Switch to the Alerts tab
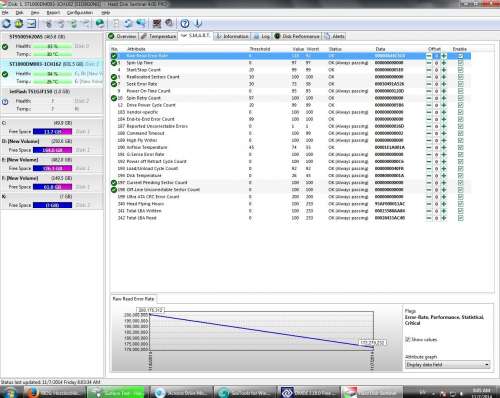Screen dimensions: 500x398 tap(334, 36)
